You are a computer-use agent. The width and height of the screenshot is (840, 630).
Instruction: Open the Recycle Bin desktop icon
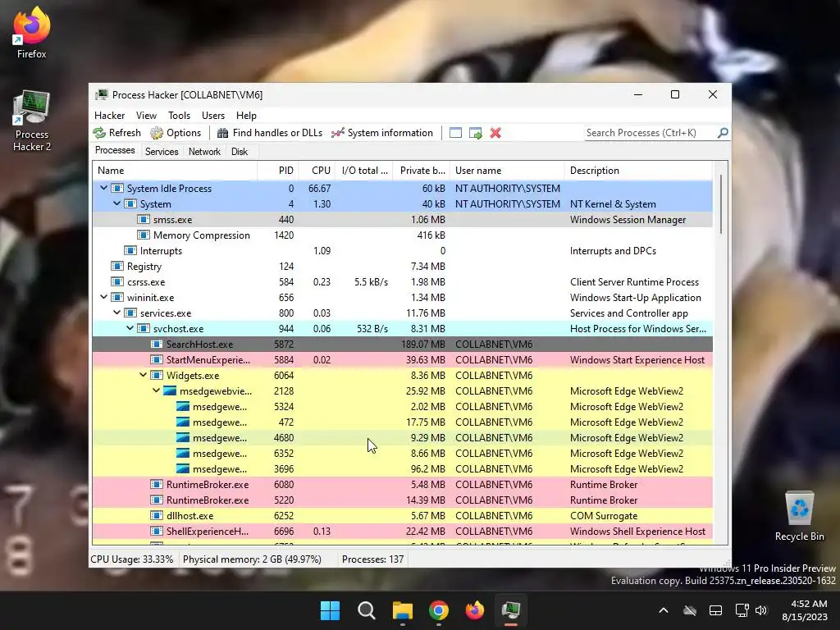click(x=799, y=517)
